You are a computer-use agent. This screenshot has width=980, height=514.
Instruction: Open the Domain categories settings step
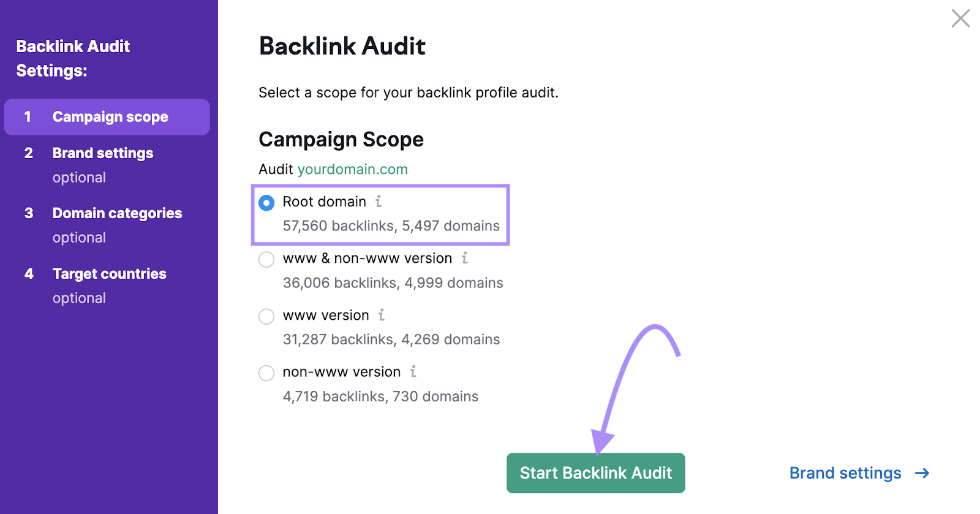pyautogui.click(x=117, y=213)
